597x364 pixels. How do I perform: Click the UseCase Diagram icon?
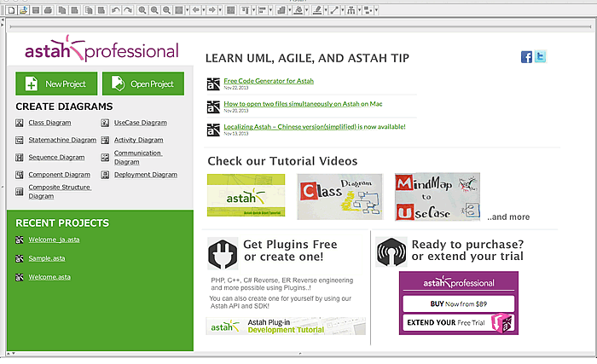point(105,123)
